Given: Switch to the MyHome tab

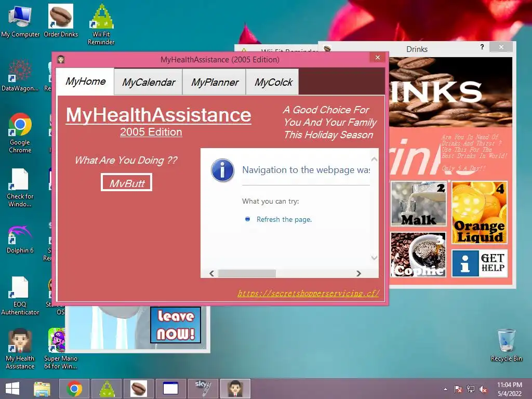Looking at the screenshot, I should [85, 82].
